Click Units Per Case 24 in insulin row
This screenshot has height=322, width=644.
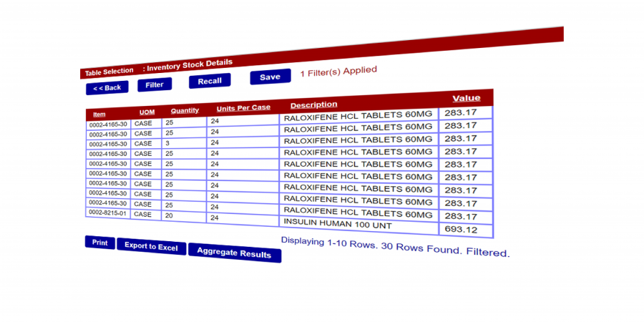tap(243, 218)
